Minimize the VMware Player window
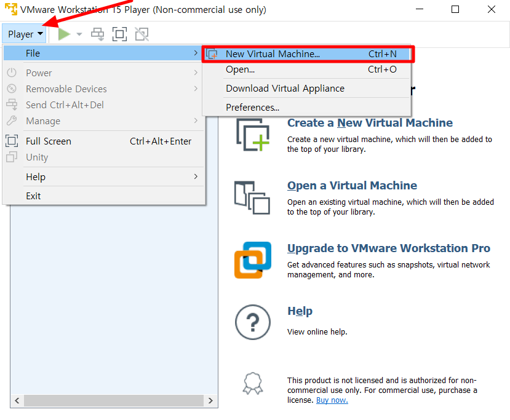Image resolution: width=510 pixels, height=420 pixels. point(420,9)
